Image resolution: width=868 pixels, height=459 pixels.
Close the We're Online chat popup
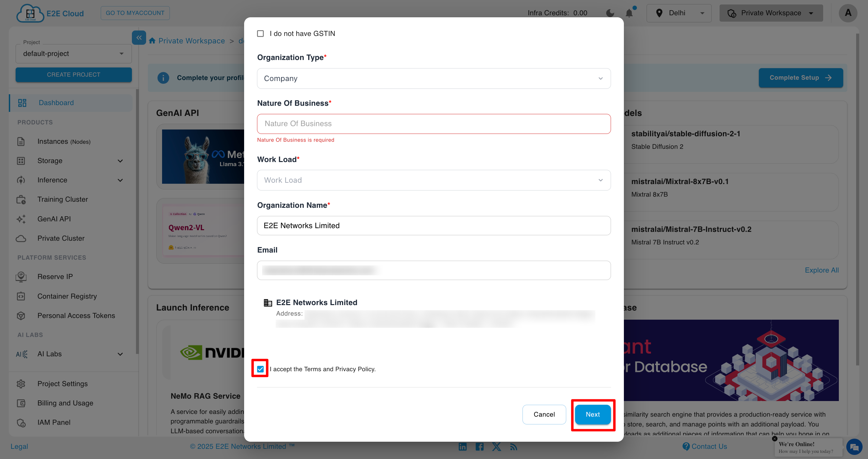pyautogui.click(x=774, y=438)
